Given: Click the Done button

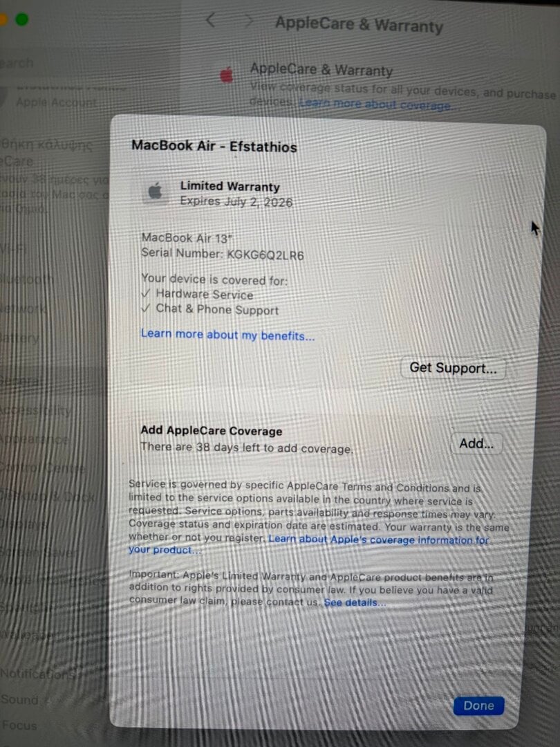Looking at the screenshot, I should tap(478, 705).
